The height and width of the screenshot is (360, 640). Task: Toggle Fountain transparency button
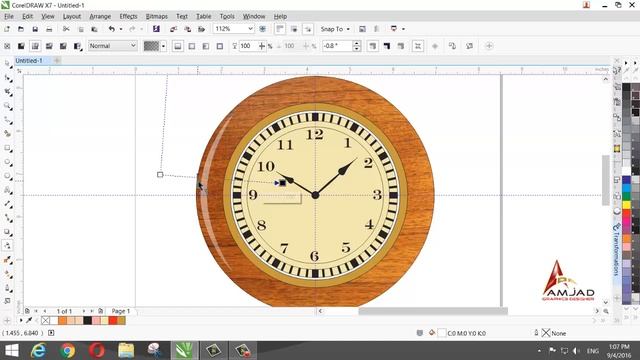click(x=35, y=46)
